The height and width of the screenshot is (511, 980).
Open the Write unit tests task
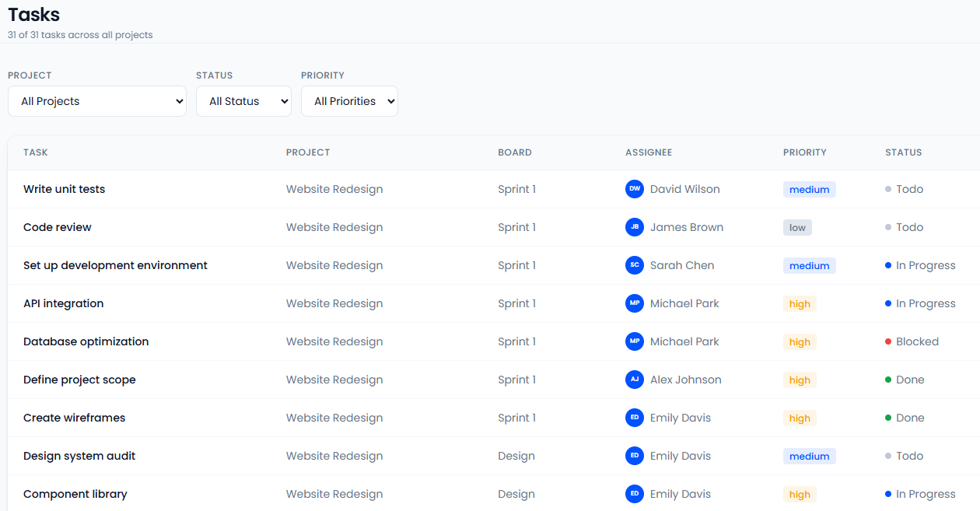pos(64,189)
